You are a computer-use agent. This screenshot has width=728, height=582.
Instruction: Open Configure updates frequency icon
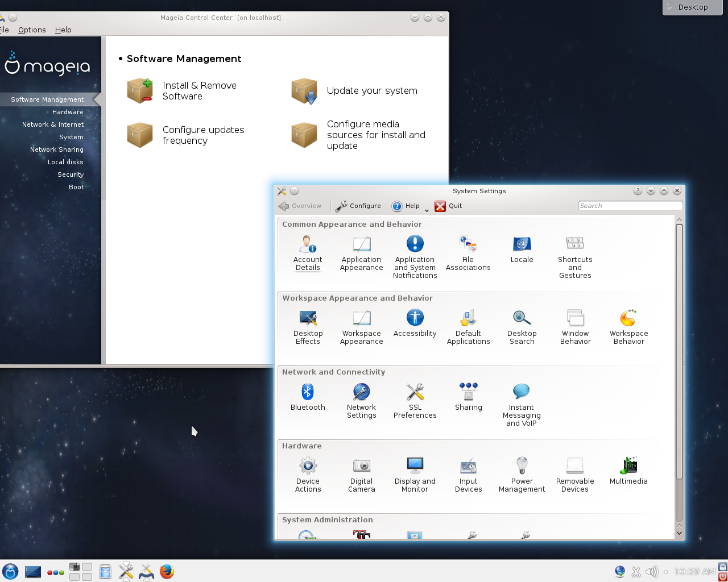tap(140, 135)
